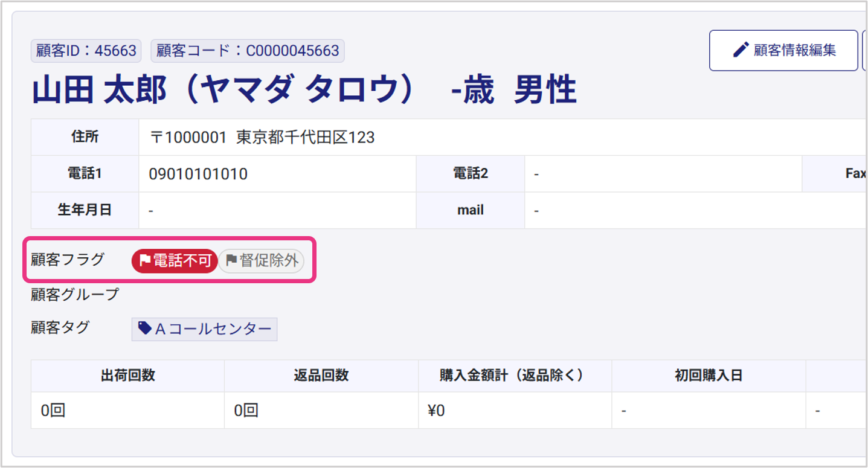Screen dimensions: 868x468
Task: Click the flag icon on 電話不可
Action: click(x=145, y=261)
